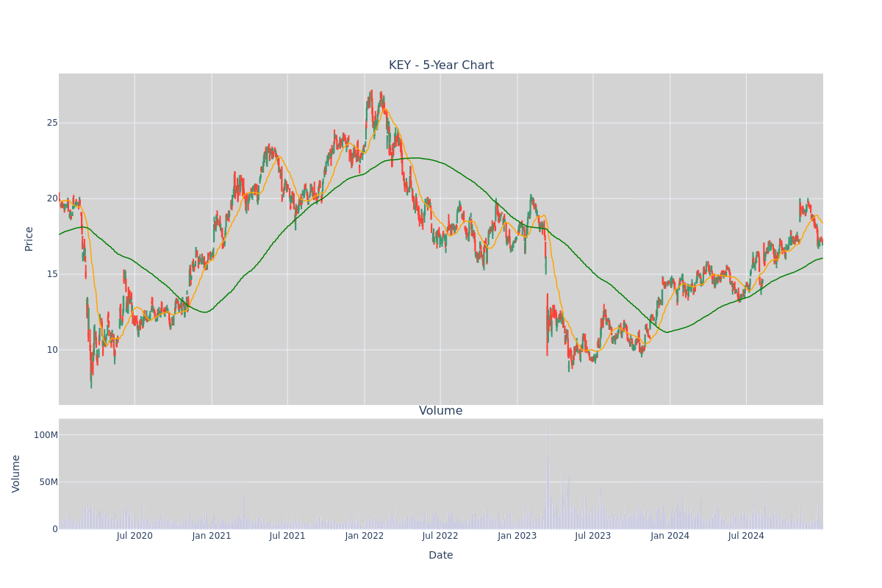Click the chart title 'KEY - 5-Year Chart'
The height and width of the screenshot is (588, 882).
pyautogui.click(x=441, y=65)
